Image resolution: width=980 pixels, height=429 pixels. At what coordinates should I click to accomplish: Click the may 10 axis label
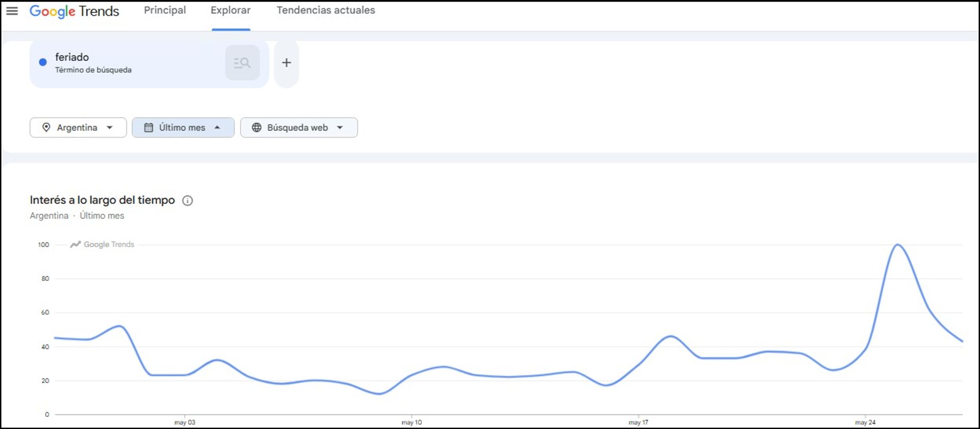click(x=412, y=422)
